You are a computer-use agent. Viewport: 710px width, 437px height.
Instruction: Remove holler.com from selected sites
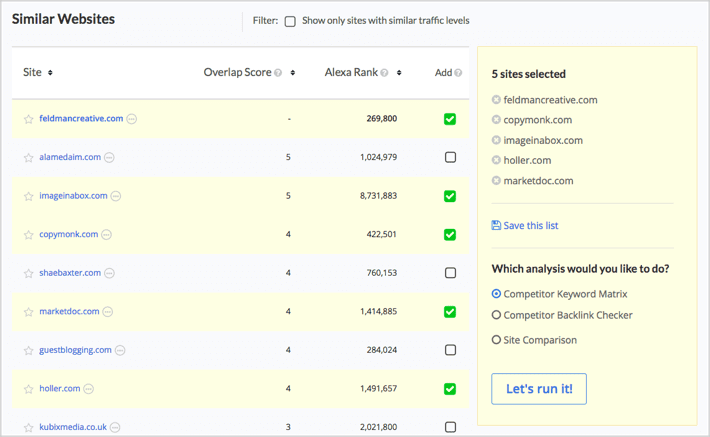coord(496,160)
